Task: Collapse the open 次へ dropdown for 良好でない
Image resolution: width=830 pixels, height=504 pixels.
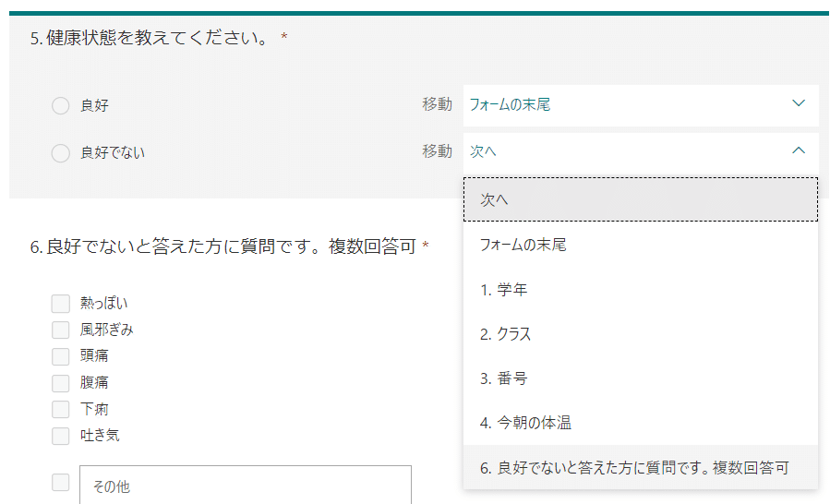Action: point(641,152)
